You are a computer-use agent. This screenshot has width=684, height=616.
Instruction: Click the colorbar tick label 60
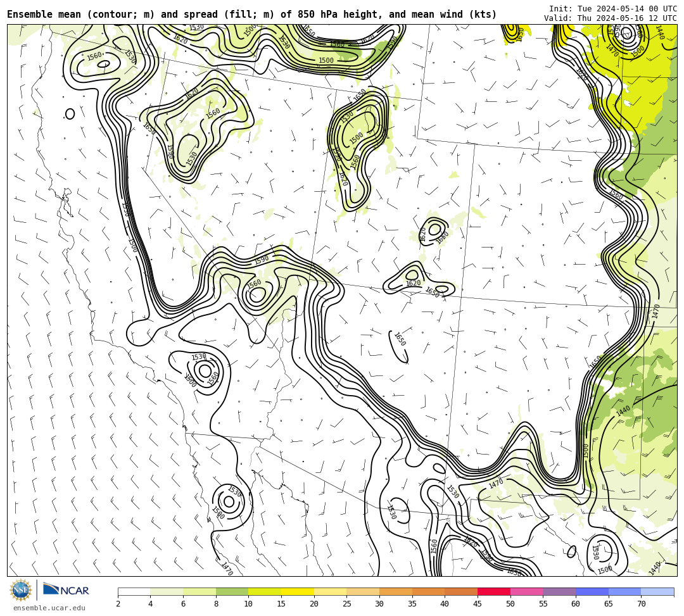[x=576, y=604]
